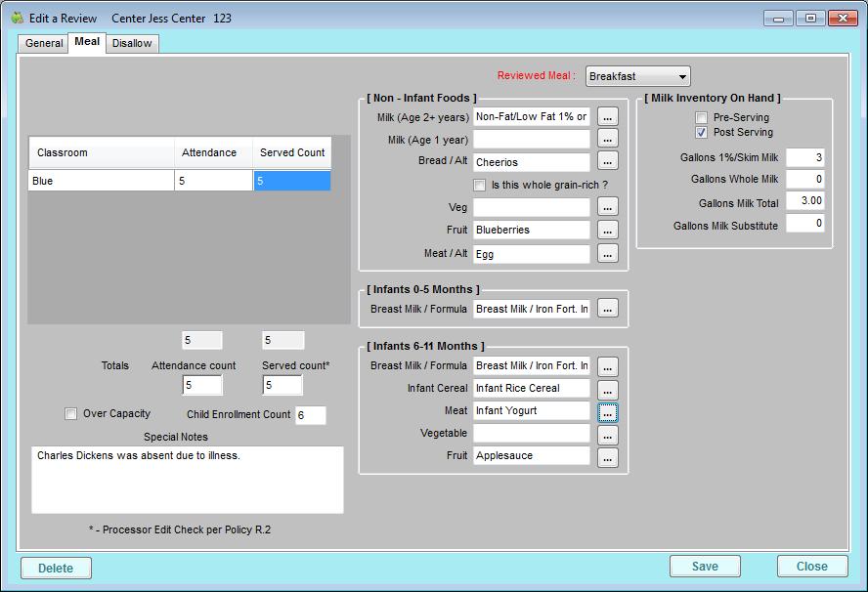Click the Gallons Milk Substitute field
This screenshot has height=592, width=868.
click(x=804, y=223)
